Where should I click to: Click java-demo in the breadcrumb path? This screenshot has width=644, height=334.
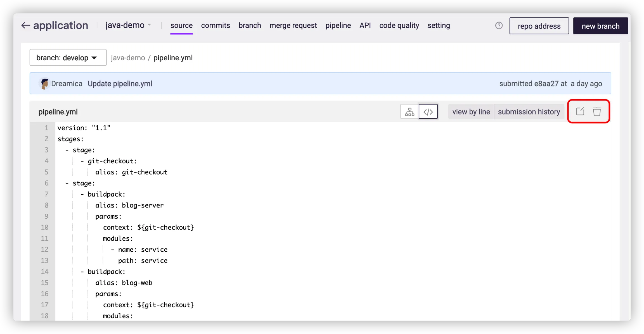[x=128, y=58]
